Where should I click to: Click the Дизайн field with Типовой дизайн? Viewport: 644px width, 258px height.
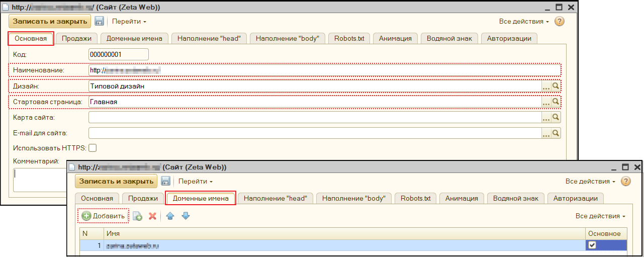click(315, 87)
